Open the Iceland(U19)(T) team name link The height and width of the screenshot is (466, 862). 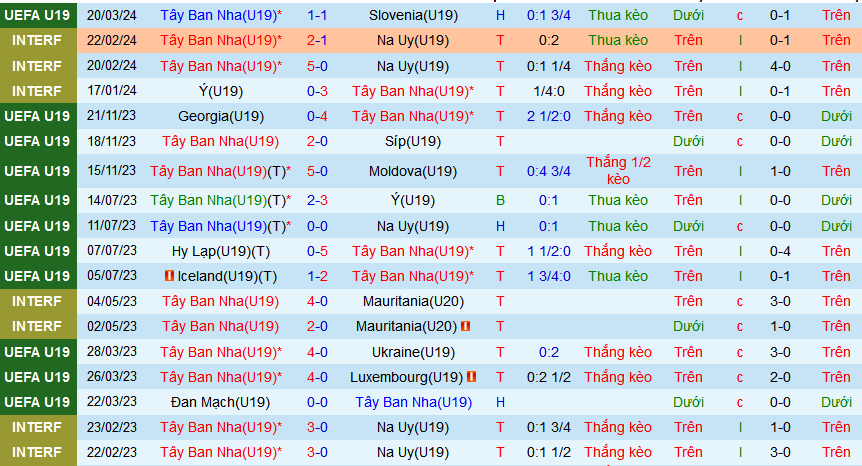tap(227, 276)
